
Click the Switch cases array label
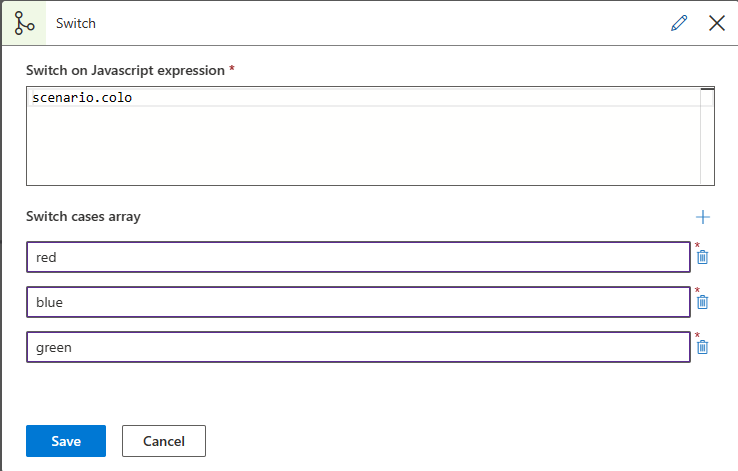tap(83, 217)
